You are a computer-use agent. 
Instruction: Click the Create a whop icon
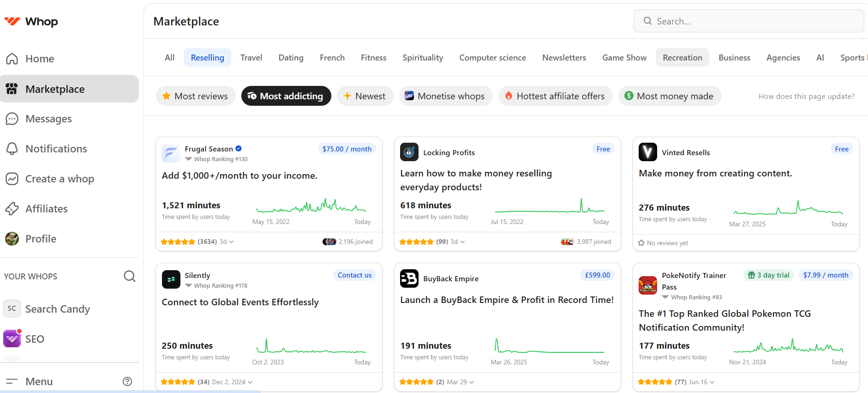12,179
